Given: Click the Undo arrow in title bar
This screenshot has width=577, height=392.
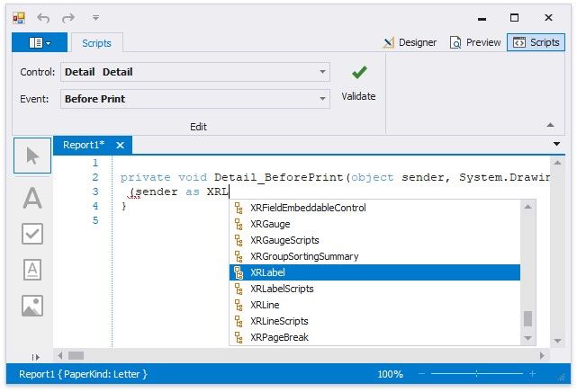Looking at the screenshot, I should [43, 17].
